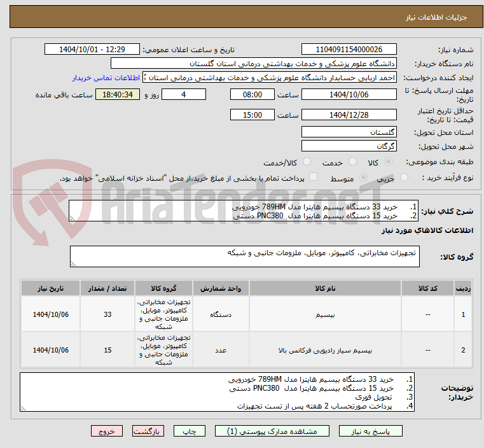The image size is (484, 448).
Task: Select the جزیی purchase type radio
Action: tap(404, 177)
